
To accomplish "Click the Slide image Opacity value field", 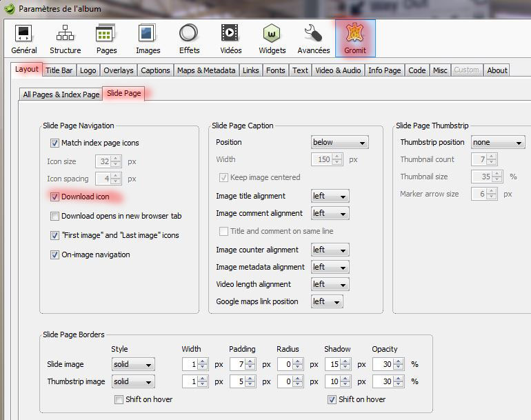I will (x=381, y=364).
